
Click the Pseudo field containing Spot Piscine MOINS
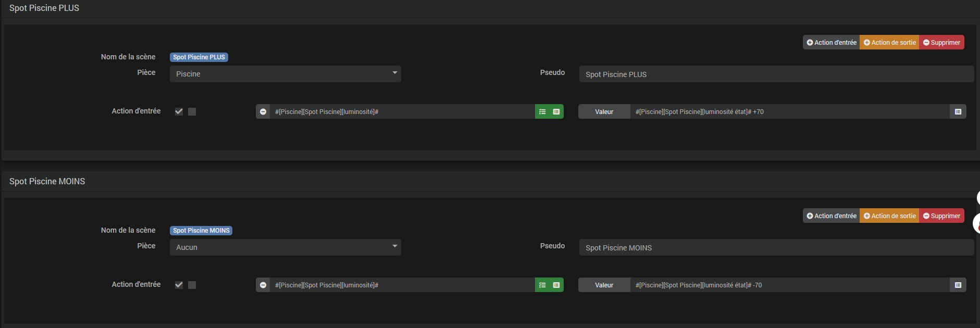776,248
